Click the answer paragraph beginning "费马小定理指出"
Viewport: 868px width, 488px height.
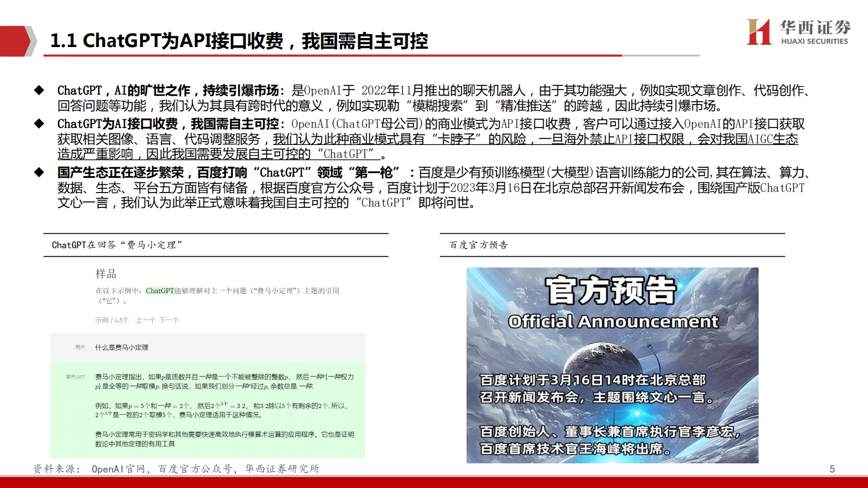coord(224,381)
